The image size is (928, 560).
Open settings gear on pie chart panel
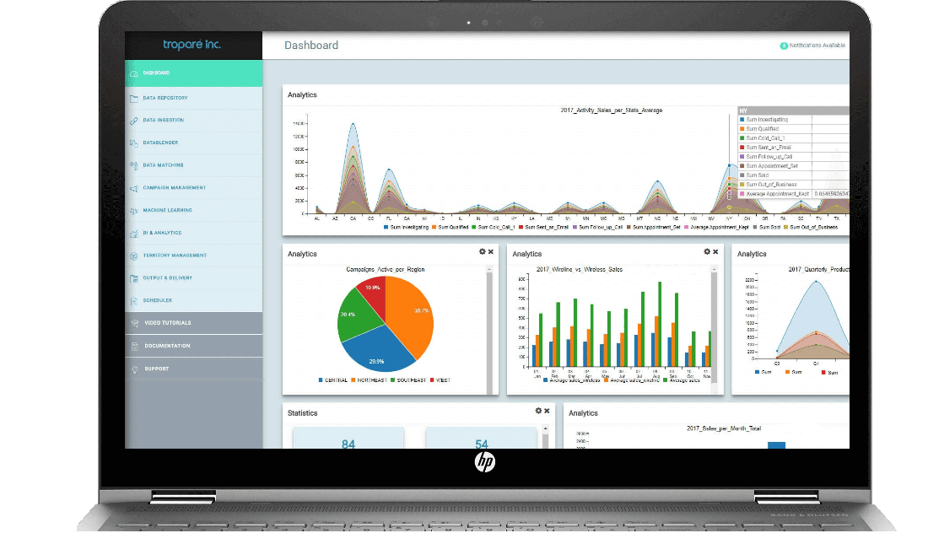click(x=483, y=251)
